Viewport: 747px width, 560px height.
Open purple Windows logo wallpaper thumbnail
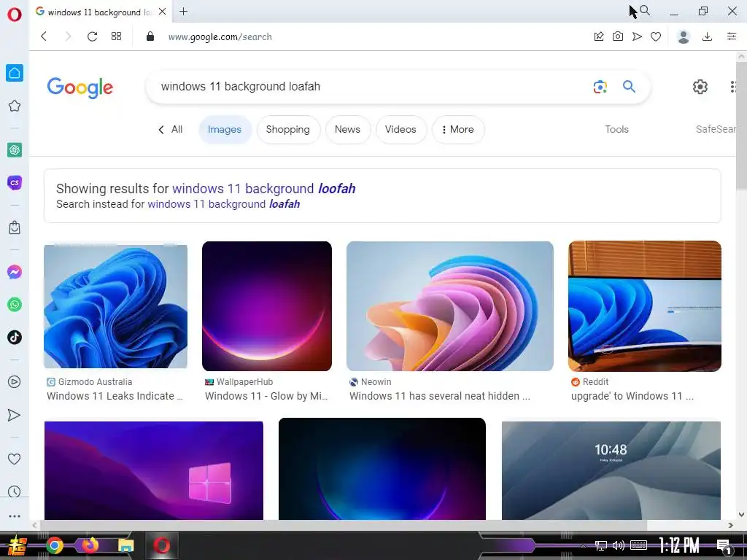154,470
